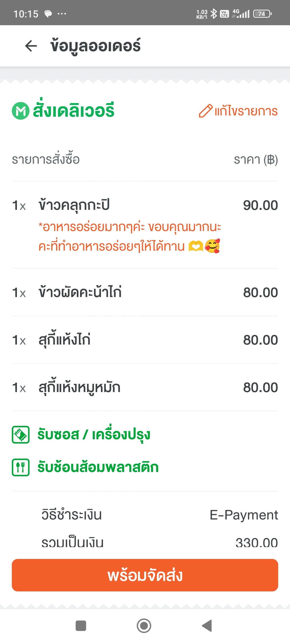Screen dimensions: 290x644
Task: Select the สุกี้แห้งหมูหมัก order item
Action: tap(145, 387)
